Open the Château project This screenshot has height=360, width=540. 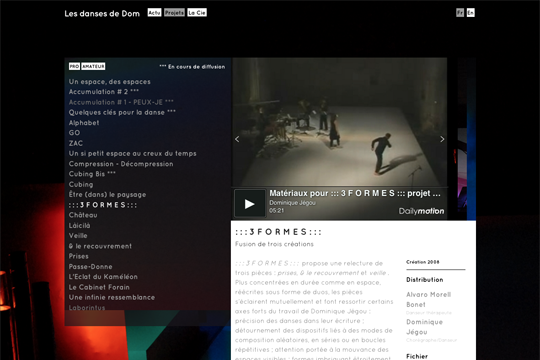tap(83, 215)
